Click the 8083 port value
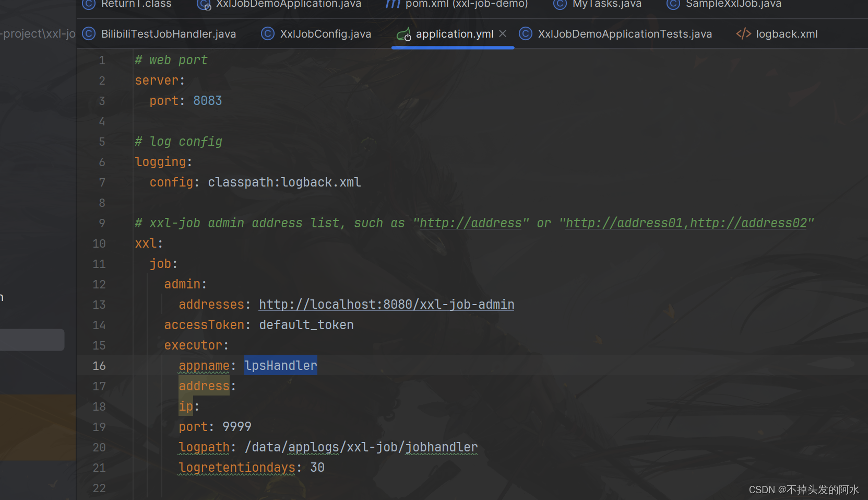Image resolution: width=868 pixels, height=500 pixels. coord(208,101)
